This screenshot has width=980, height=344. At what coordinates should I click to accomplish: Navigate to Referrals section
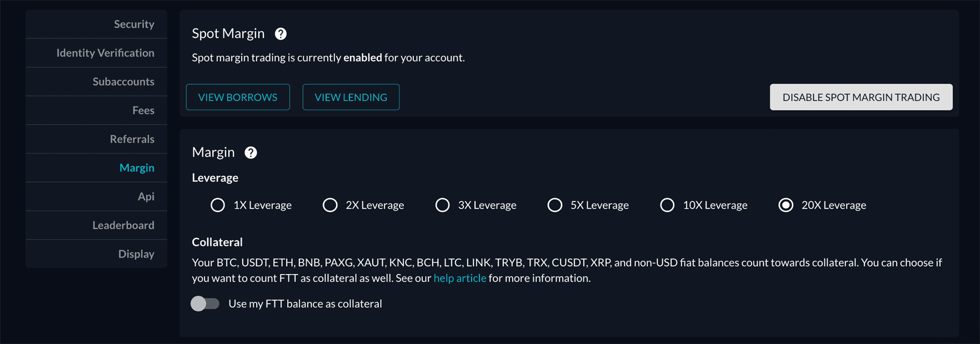132,139
